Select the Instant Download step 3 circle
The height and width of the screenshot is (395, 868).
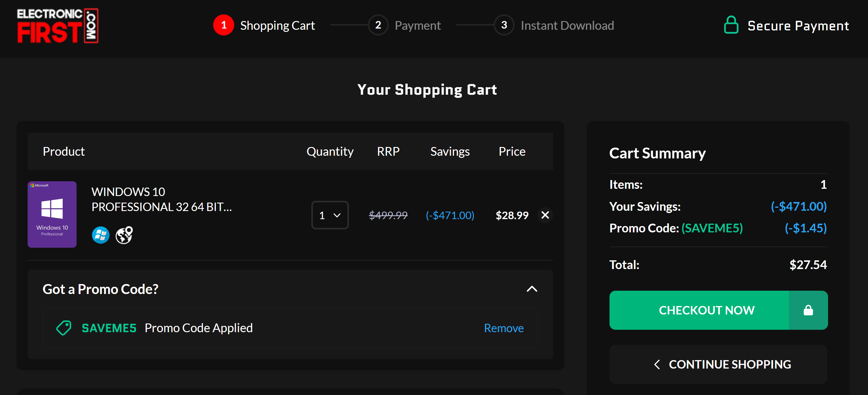pyautogui.click(x=504, y=25)
